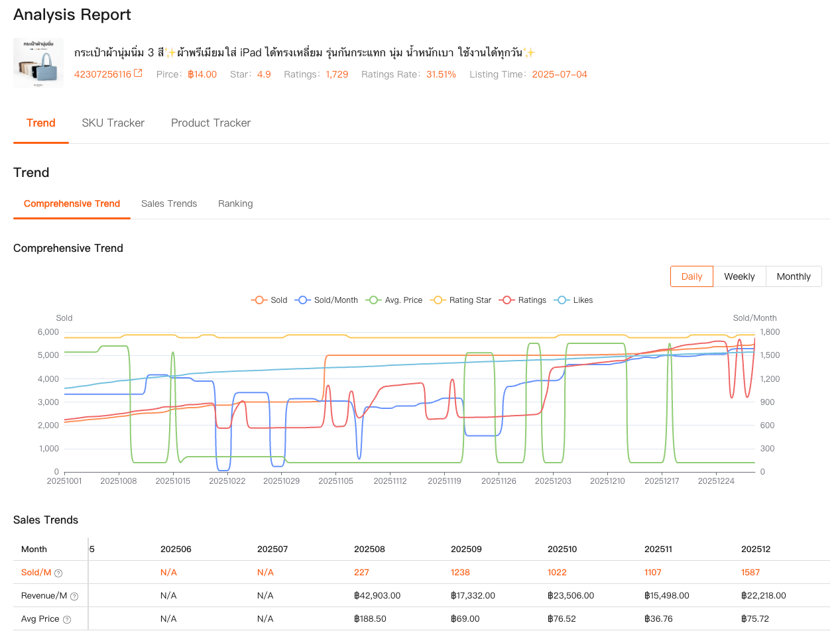Select the Daily chart interval
The image size is (840, 631).
(691, 276)
